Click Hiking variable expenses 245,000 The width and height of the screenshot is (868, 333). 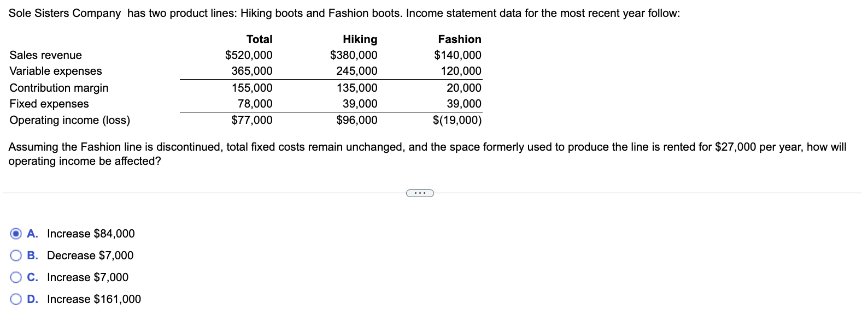click(357, 71)
